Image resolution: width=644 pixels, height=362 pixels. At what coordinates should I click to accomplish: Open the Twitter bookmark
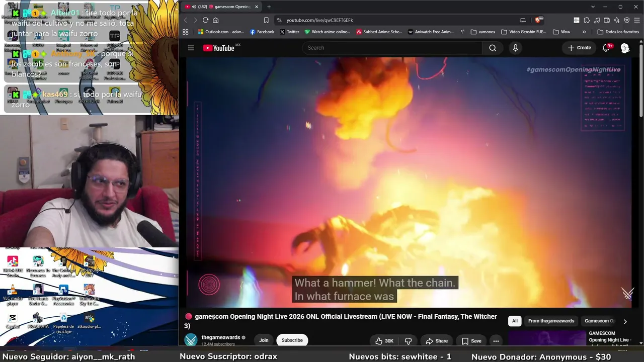tap(289, 32)
